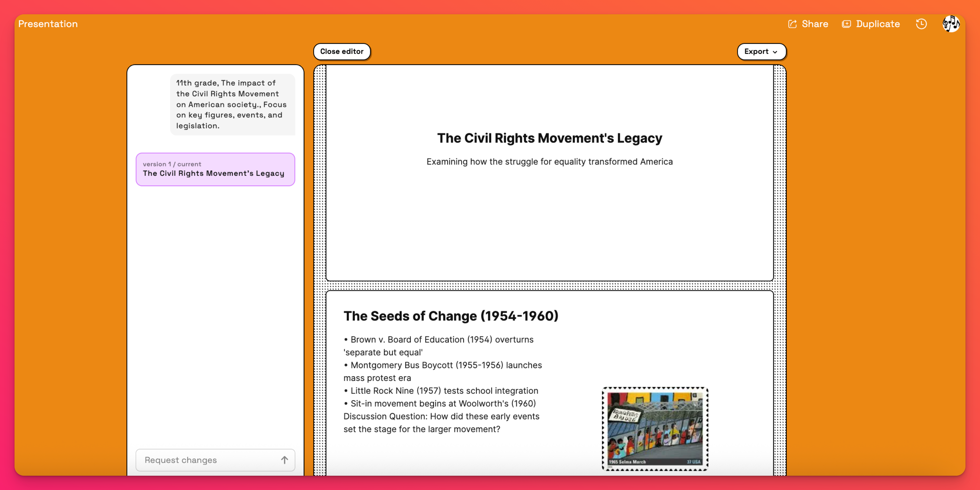Viewport: 980px width, 490px height.
Task: Submit request with the up arrow icon
Action: click(x=284, y=460)
